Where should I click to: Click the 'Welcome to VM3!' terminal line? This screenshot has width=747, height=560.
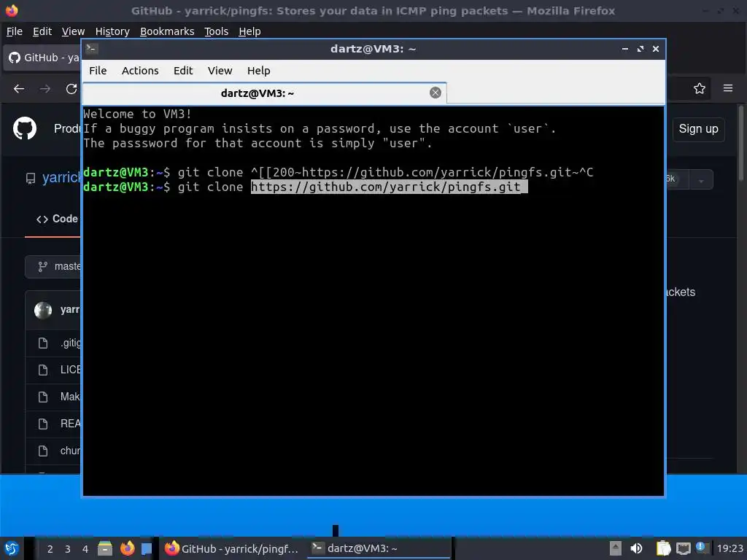[x=137, y=114]
